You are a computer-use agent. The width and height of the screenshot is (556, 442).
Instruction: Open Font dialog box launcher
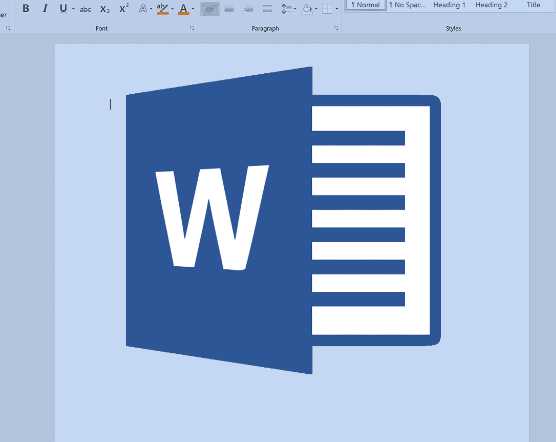coord(192,28)
